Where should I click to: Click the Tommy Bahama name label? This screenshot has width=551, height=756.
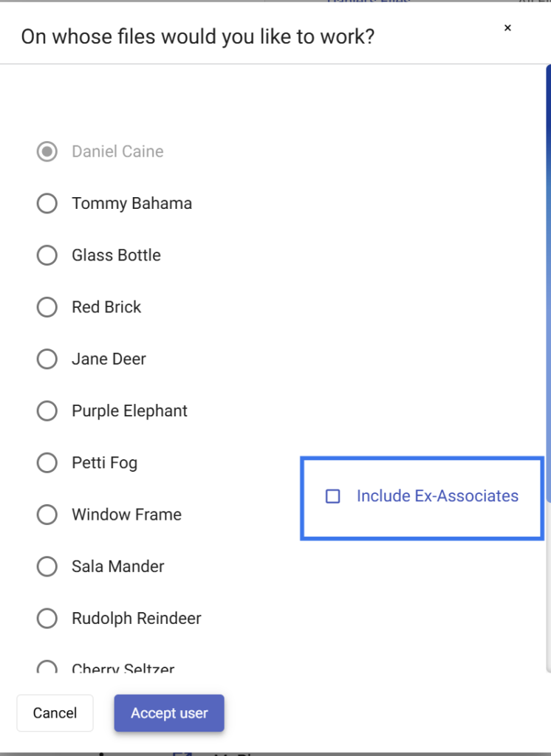click(x=131, y=204)
